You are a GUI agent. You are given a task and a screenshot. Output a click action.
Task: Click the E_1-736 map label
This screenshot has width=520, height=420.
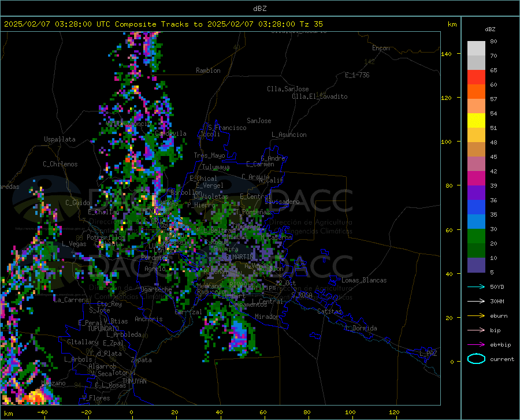click(357, 75)
